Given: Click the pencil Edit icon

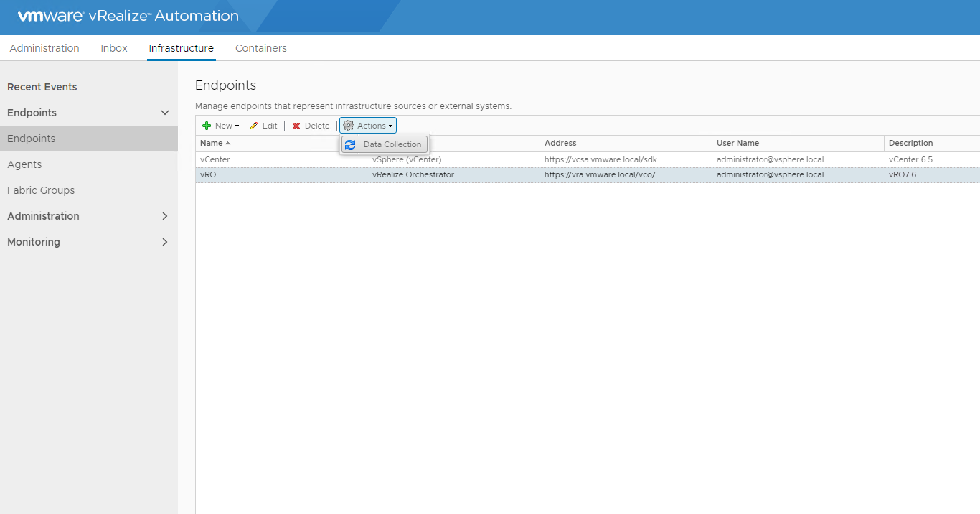Looking at the screenshot, I should coord(254,126).
